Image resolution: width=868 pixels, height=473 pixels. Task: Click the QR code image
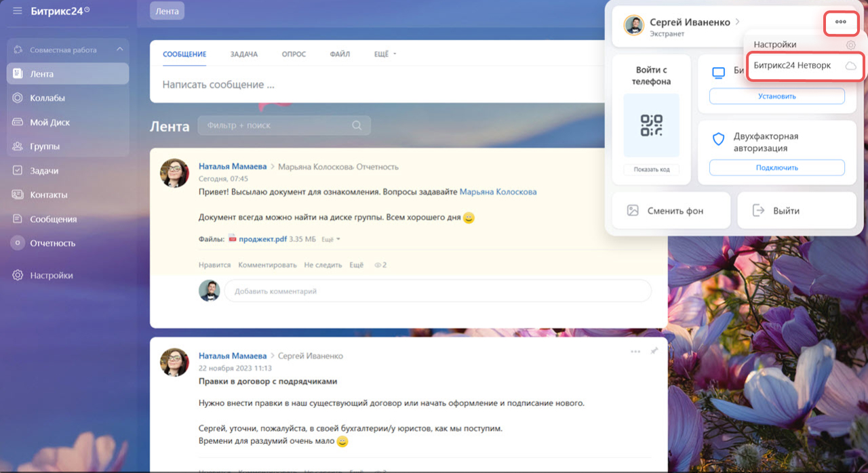pyautogui.click(x=651, y=125)
